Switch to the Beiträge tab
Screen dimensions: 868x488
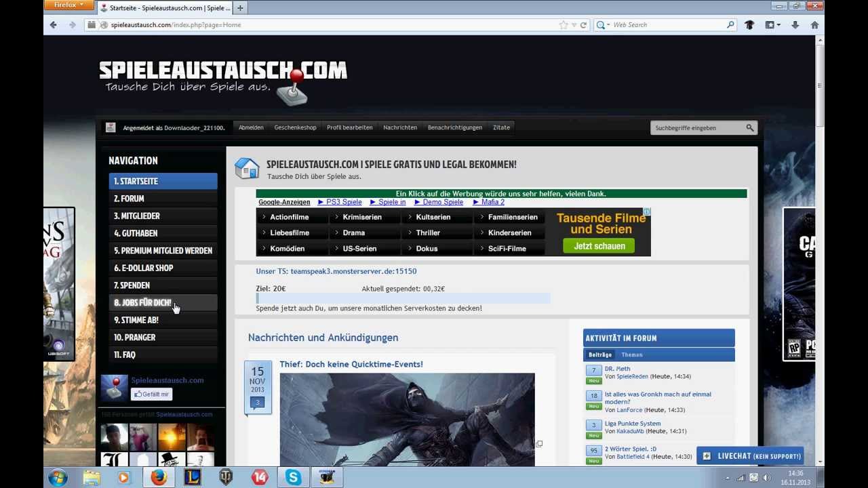tap(599, 354)
